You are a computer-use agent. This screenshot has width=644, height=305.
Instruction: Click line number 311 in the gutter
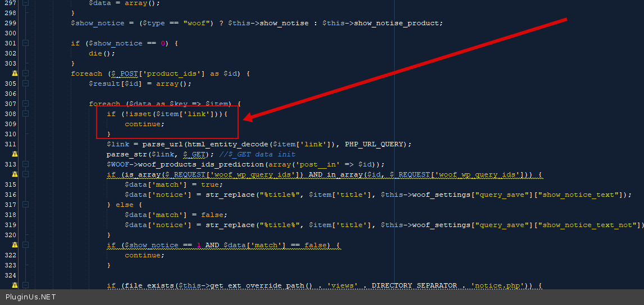tap(10, 144)
